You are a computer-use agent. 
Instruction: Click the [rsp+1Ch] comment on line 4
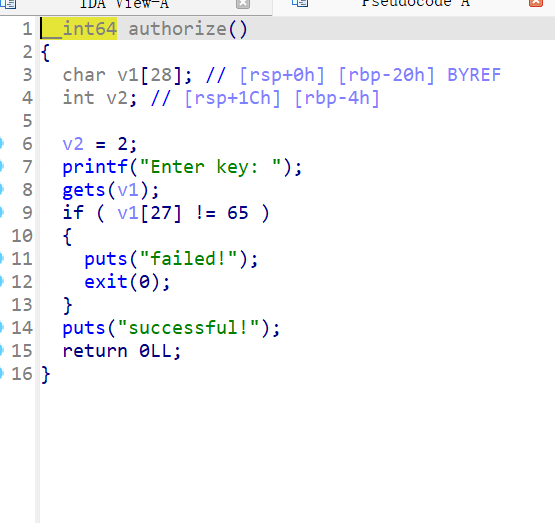(x=232, y=98)
